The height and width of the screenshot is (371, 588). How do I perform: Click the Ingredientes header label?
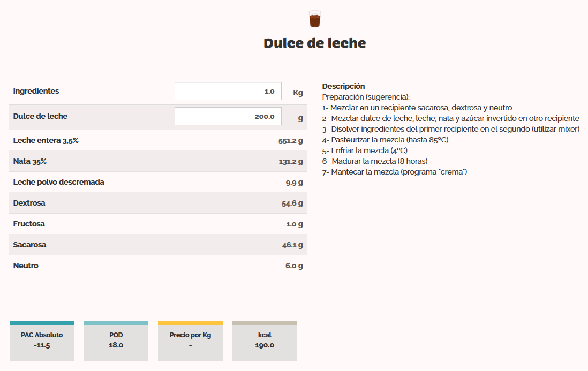pyautogui.click(x=36, y=91)
